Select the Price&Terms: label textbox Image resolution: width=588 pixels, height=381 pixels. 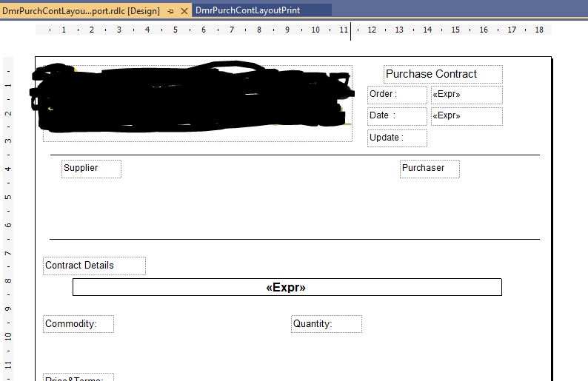tap(78, 377)
